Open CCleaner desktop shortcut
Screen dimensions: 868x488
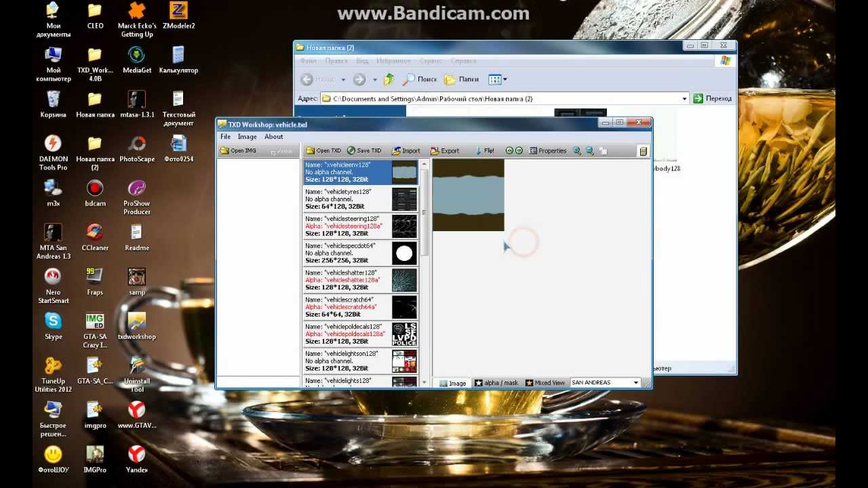(95, 238)
